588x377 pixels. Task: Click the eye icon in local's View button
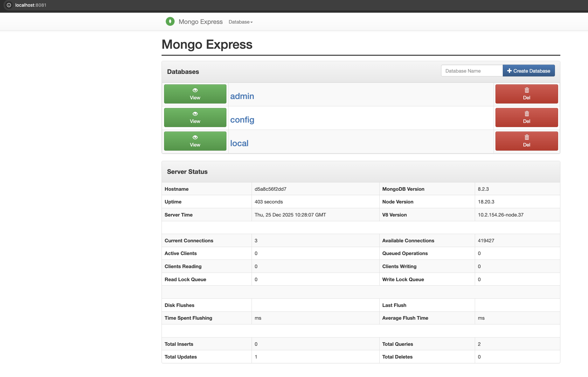click(195, 138)
